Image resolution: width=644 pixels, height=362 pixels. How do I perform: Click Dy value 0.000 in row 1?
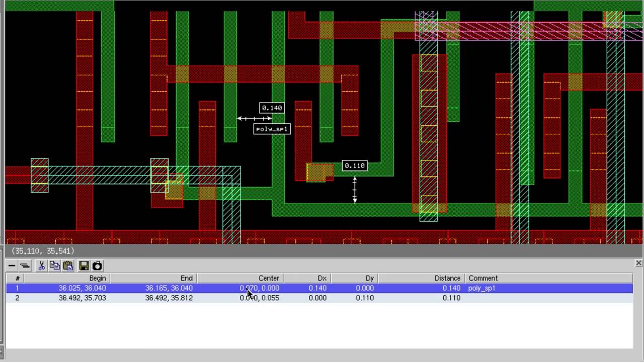point(365,288)
